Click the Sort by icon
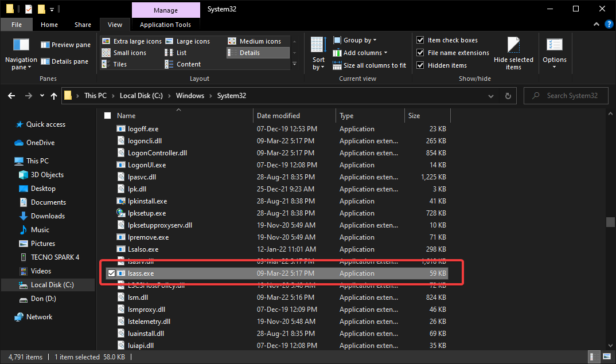Viewport: 616px width, 364px height. click(318, 45)
